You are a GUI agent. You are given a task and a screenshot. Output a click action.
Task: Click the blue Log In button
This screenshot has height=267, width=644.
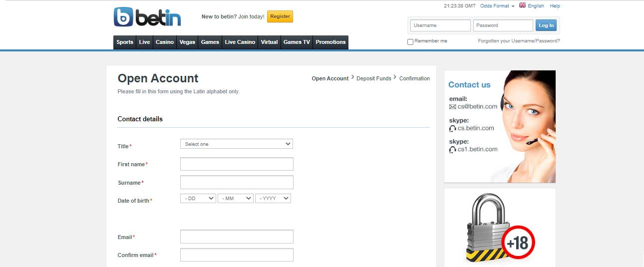pyautogui.click(x=546, y=25)
